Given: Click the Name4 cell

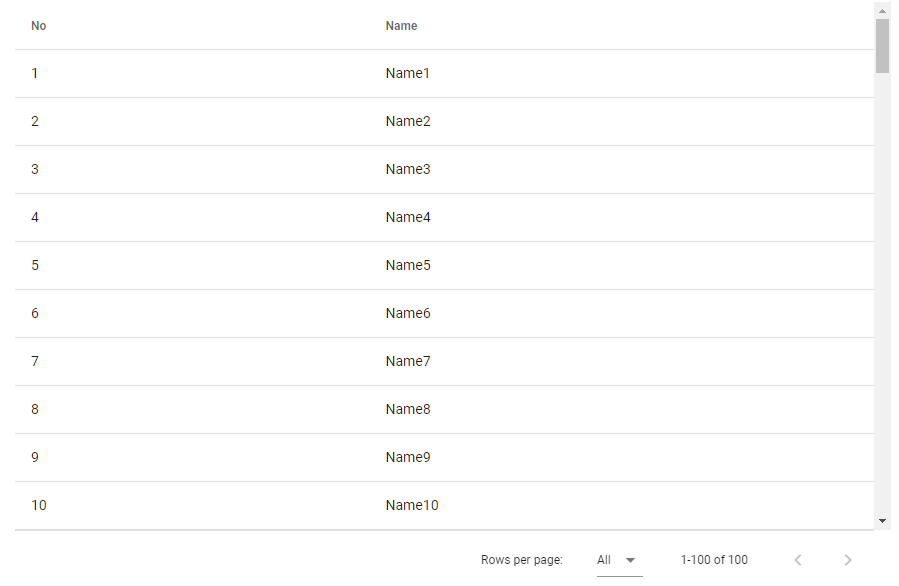Looking at the screenshot, I should coord(407,217).
